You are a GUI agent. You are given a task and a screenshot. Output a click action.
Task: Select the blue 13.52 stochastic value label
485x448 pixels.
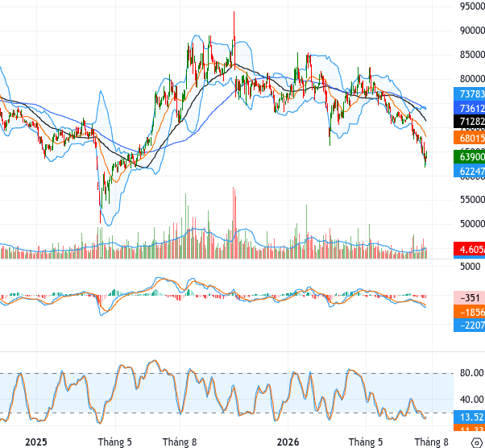pyautogui.click(x=469, y=417)
